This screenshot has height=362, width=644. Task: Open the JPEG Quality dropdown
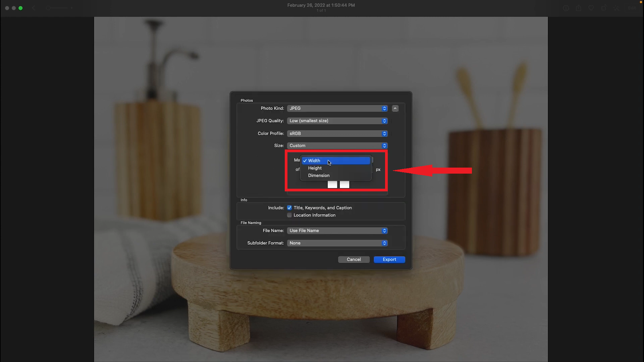(337, 121)
